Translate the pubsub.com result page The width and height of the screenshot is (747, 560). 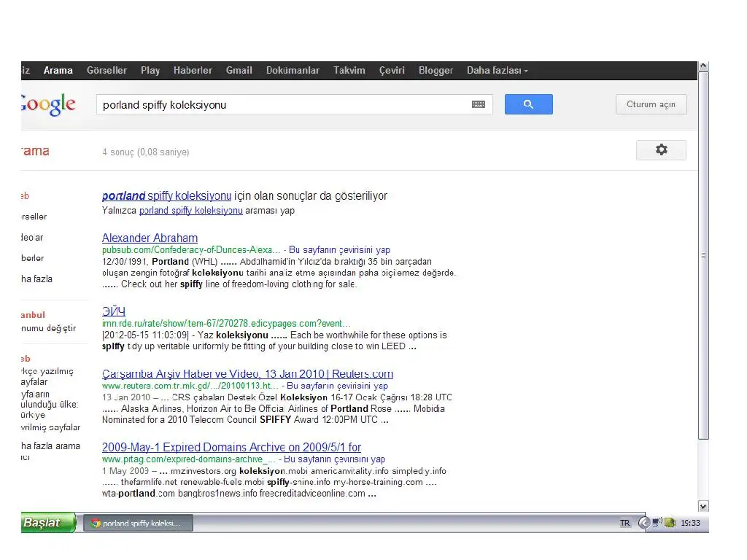pos(339,250)
